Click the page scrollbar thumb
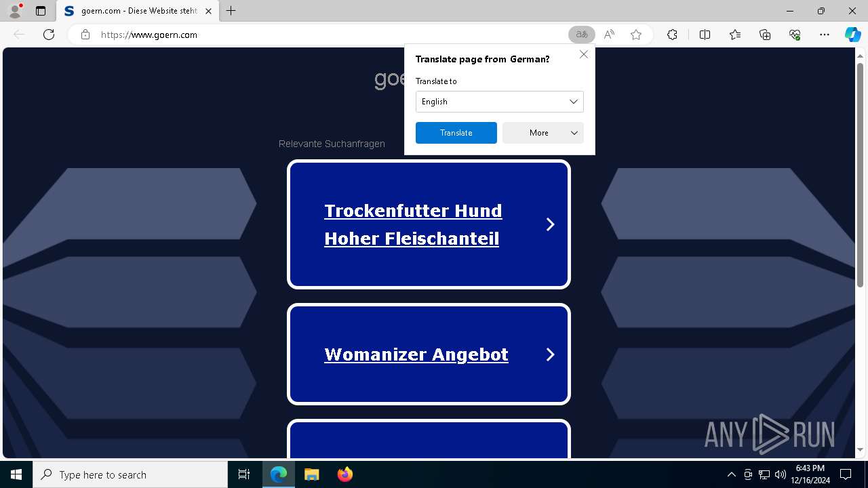 860,175
